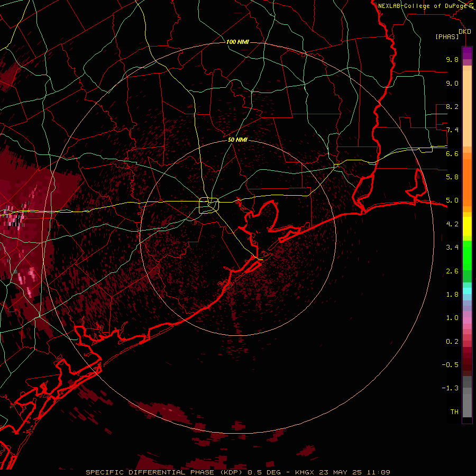Viewport: 476px width, 476px height.
Task: Pick the cyan segment of the color bar
Action: pos(467,291)
